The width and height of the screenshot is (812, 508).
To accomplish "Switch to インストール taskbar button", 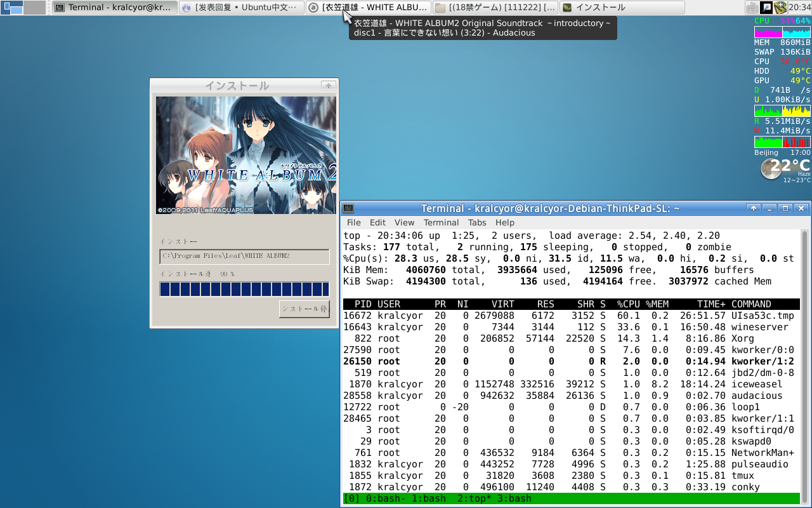I will 622,8.
